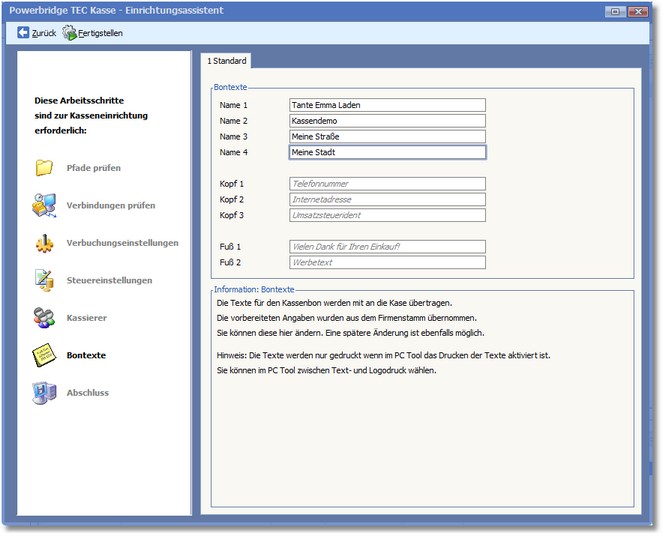663x536 pixels.
Task: Edit the Name 2 field containing Kassendemo
Action: point(386,121)
